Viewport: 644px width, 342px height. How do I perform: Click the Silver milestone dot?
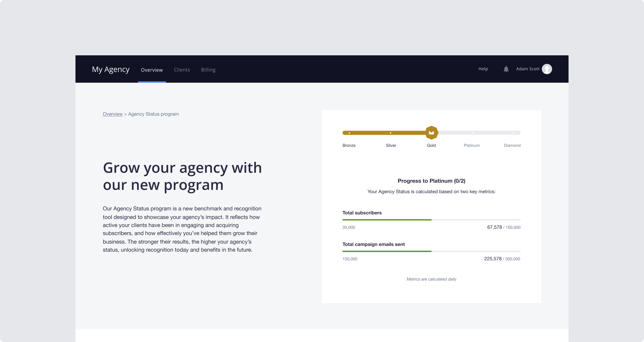tap(390, 133)
